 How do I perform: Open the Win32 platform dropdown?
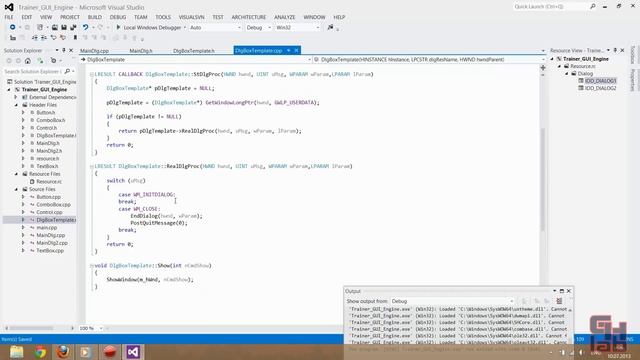point(298,27)
